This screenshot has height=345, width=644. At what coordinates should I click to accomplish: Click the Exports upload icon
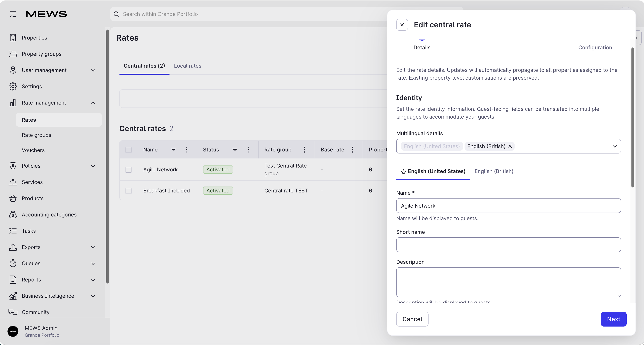(x=13, y=247)
